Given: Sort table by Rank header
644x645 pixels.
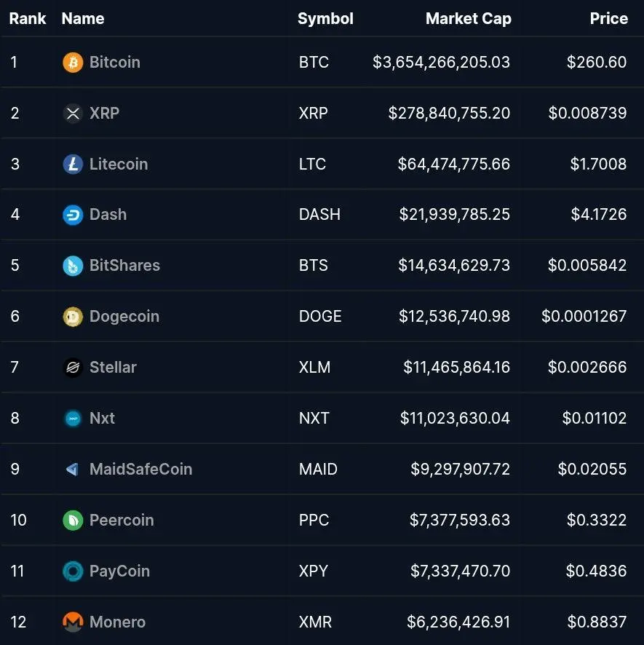Looking at the screenshot, I should 28,18.
